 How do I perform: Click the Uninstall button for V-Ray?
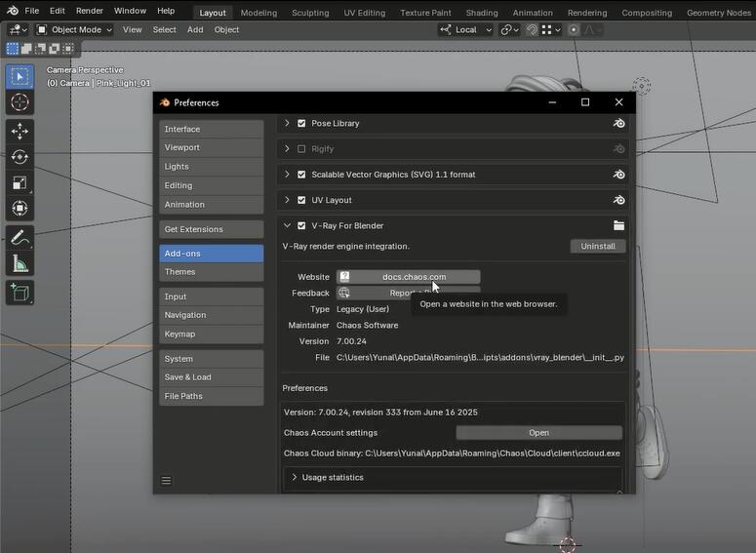click(x=598, y=247)
